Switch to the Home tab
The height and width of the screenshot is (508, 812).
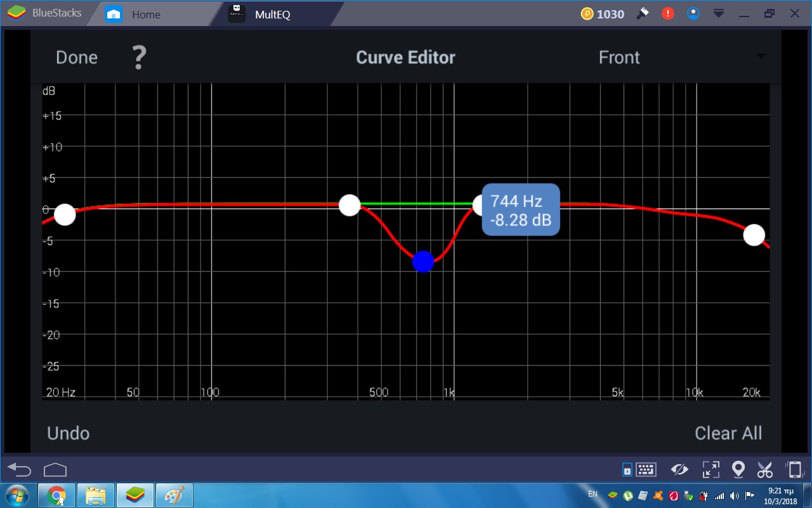click(145, 14)
